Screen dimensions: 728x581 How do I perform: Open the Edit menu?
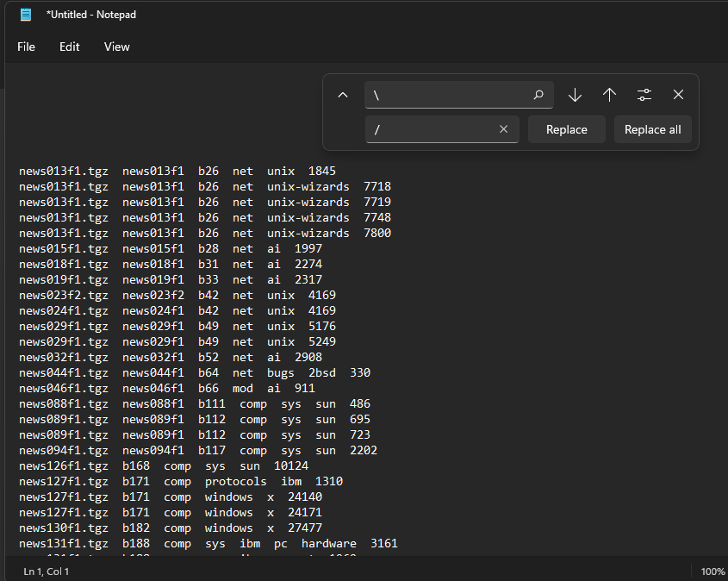coord(69,47)
